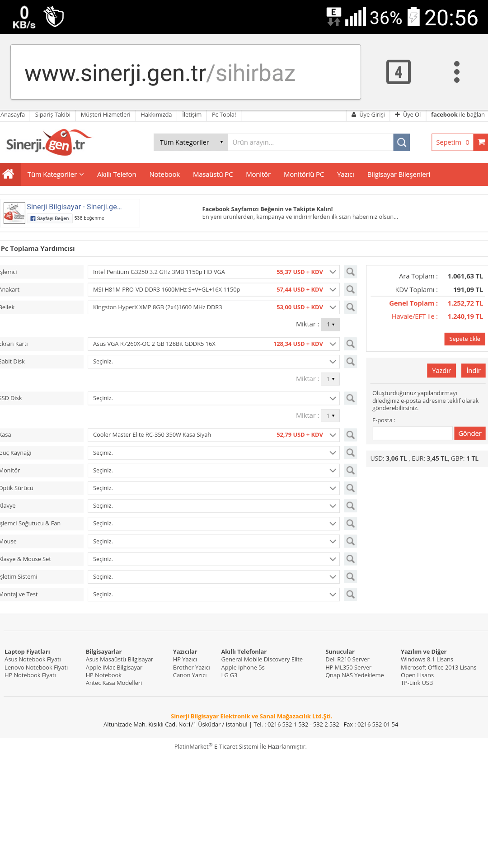Open the İşletim Sistemi Seçiniz dropdown
This screenshot has height=868, width=488.
pyautogui.click(x=214, y=576)
